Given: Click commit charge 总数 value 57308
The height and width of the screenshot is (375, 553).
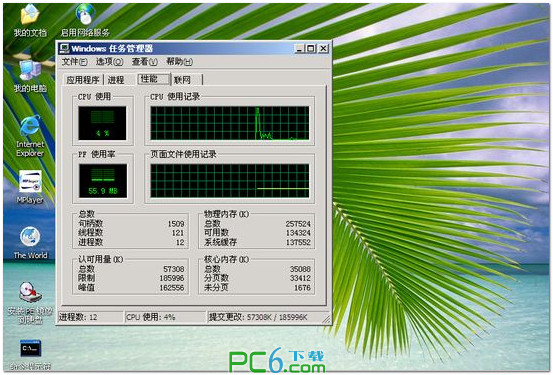Looking at the screenshot, I should tap(174, 269).
